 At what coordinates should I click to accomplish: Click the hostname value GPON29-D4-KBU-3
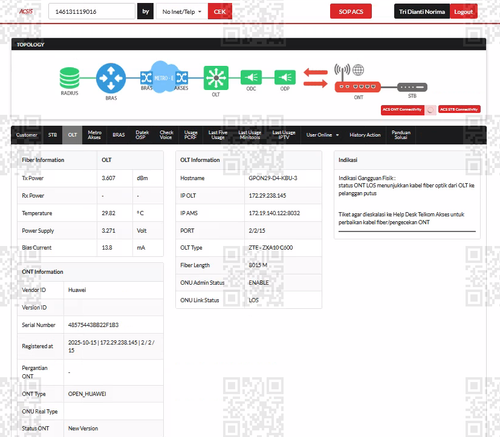point(273,178)
